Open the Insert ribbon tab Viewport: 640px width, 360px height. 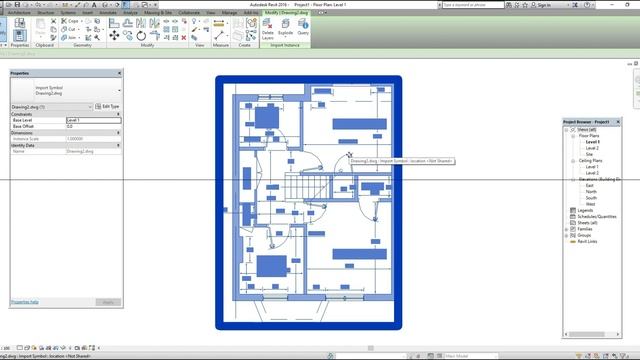click(x=87, y=13)
